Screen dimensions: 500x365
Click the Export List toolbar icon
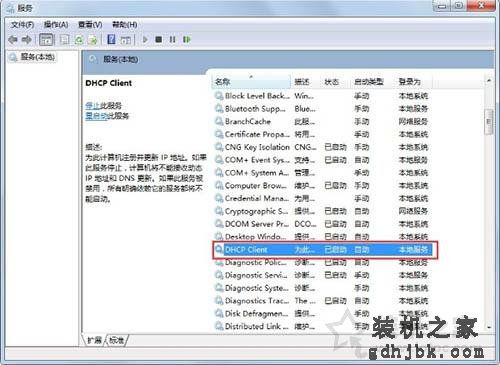(x=93, y=40)
